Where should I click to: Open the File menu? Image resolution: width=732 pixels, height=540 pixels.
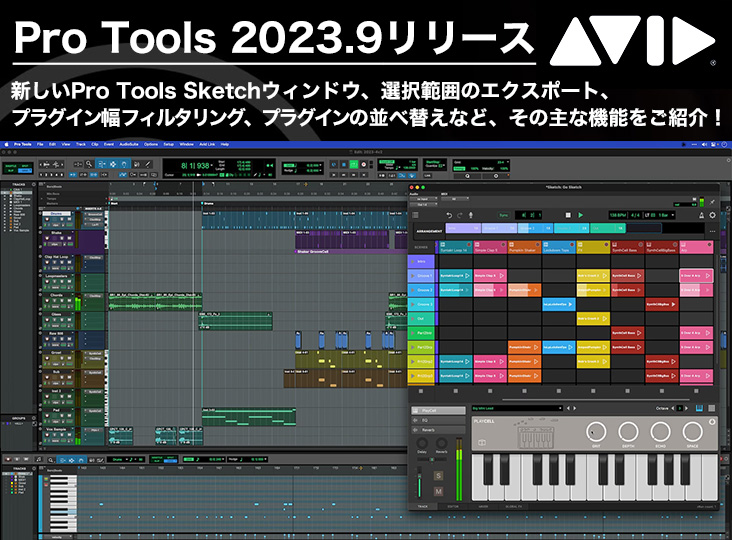point(40,144)
